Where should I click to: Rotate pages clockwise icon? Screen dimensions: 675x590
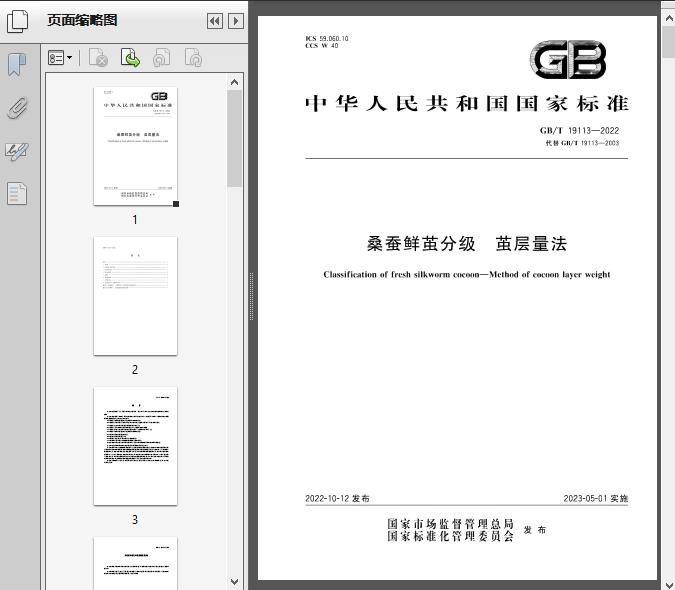pyautogui.click(x=193, y=57)
